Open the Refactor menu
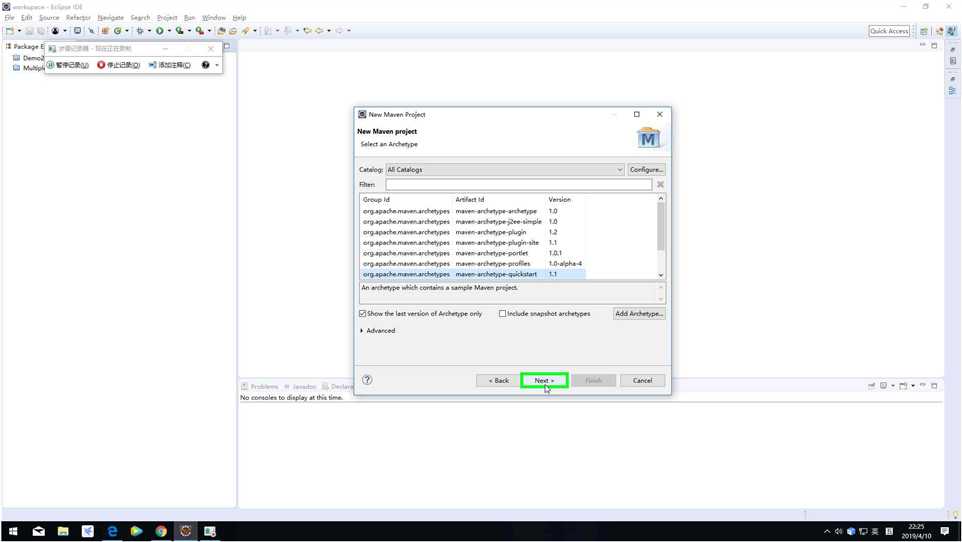Screen dimensions: 962x542 (78, 18)
